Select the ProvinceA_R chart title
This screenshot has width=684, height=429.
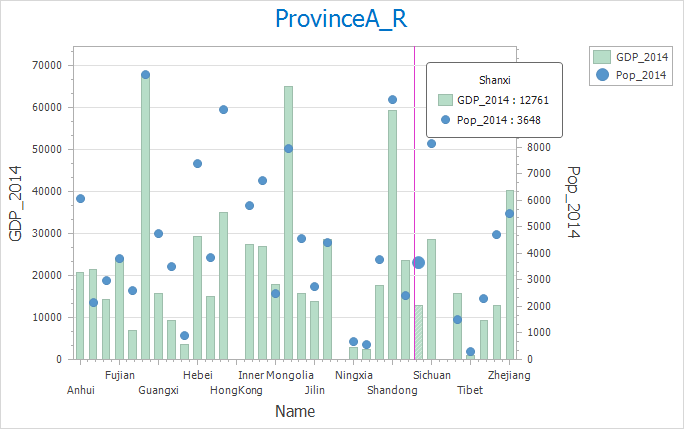click(x=341, y=19)
